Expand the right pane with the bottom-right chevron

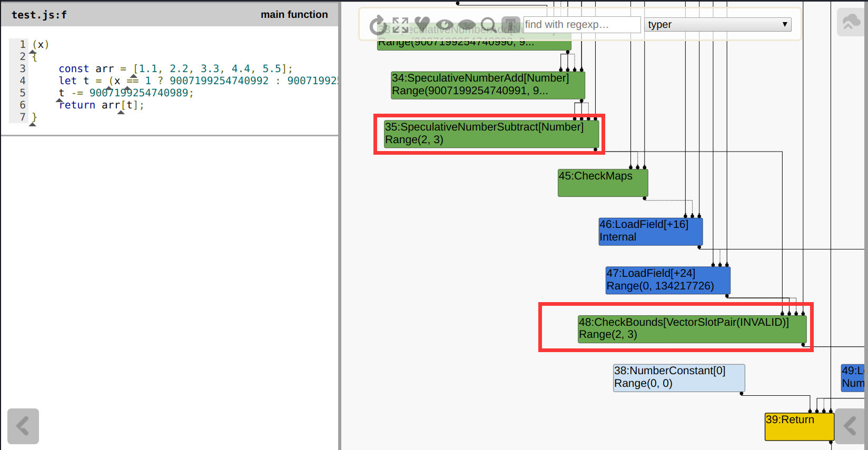(x=849, y=426)
